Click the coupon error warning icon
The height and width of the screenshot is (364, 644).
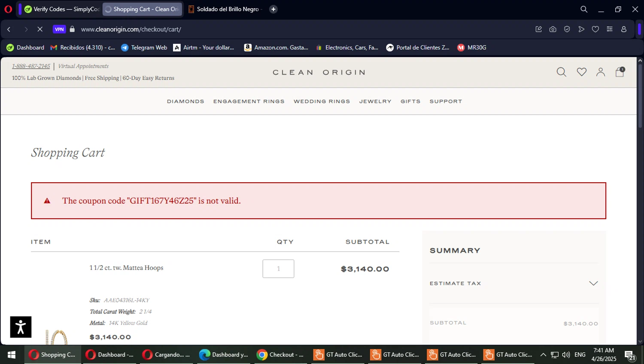(x=47, y=201)
